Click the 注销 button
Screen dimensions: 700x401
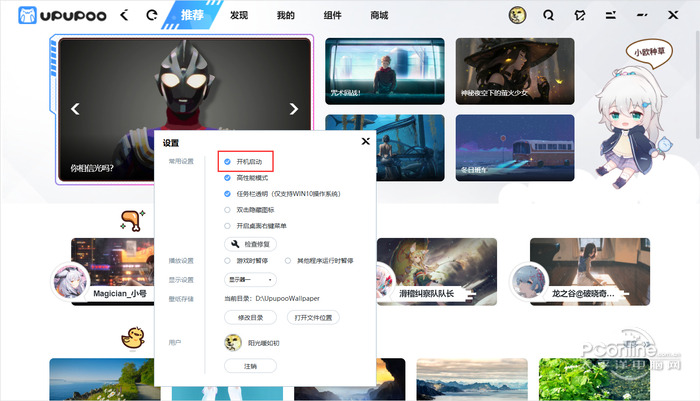tap(250, 366)
